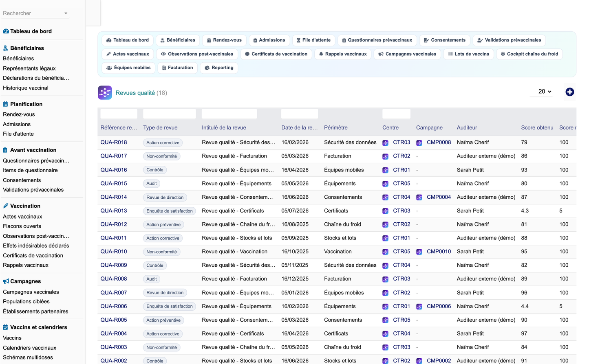Click the Intitulé de la revue filter field
The height and width of the screenshot is (364, 589).
click(229, 114)
